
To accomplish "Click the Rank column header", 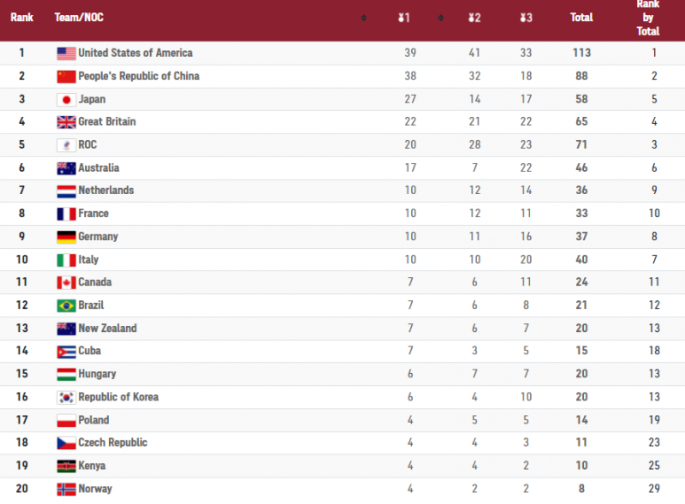I will tap(22, 17).
